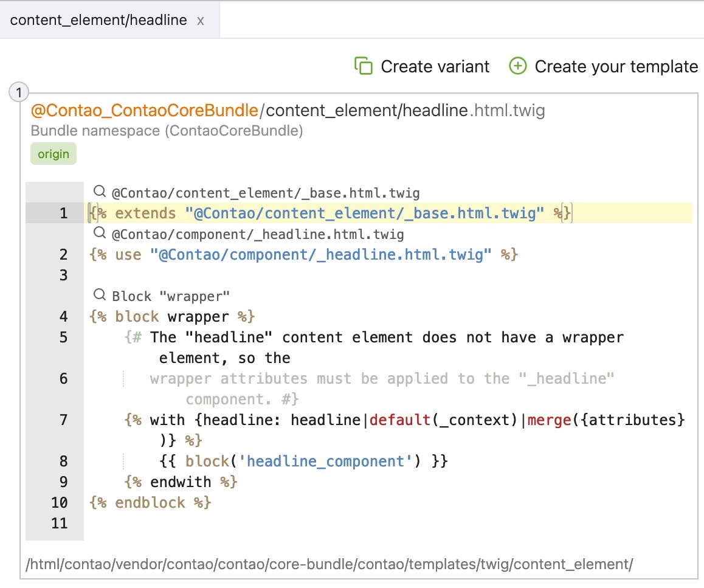Click the magnifier beside Block "wrapper"
The height and width of the screenshot is (588, 704).
pos(99,295)
